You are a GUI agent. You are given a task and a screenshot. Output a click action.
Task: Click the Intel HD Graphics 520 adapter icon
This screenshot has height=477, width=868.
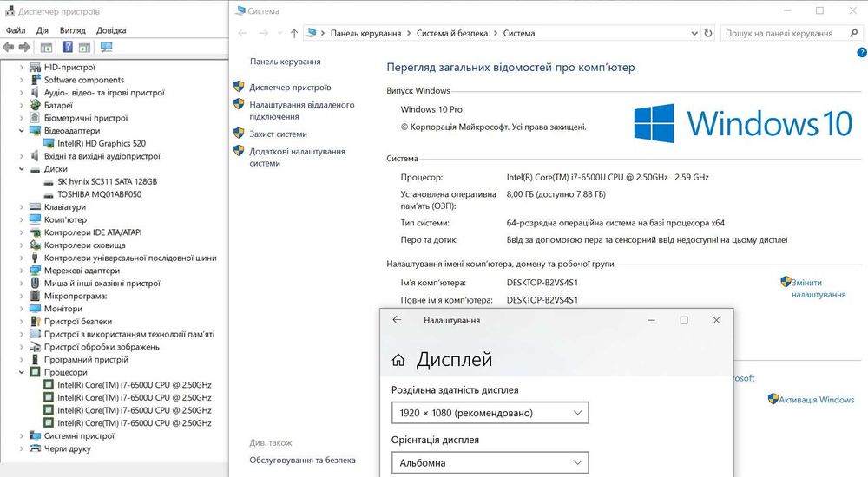click(x=48, y=143)
